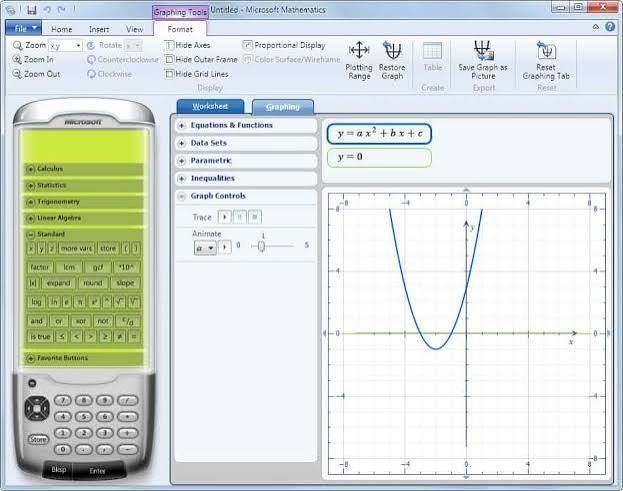Expand the Favorite Buttons group
Image resolution: width=623 pixels, height=491 pixels.
(30, 358)
